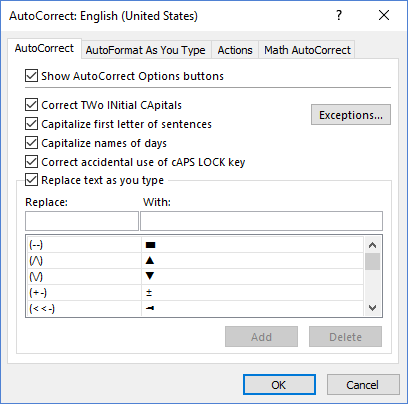408x404 pixels.
Task: Toggle Correct TWo INitial CApitals checkbox
Action: [x=31, y=105]
